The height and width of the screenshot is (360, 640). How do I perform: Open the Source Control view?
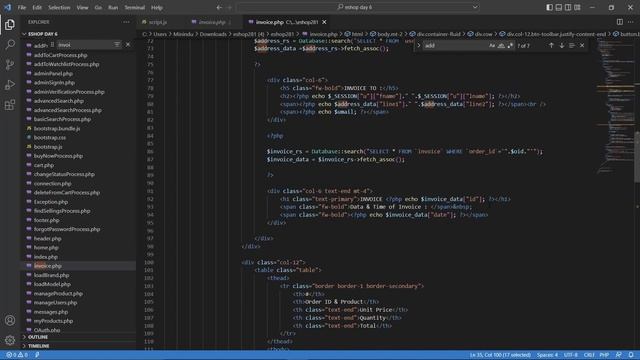(10, 64)
